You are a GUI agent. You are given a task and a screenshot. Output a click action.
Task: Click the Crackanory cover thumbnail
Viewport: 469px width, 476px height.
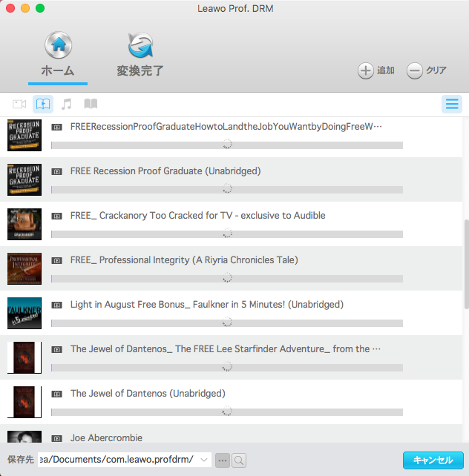coord(24,224)
